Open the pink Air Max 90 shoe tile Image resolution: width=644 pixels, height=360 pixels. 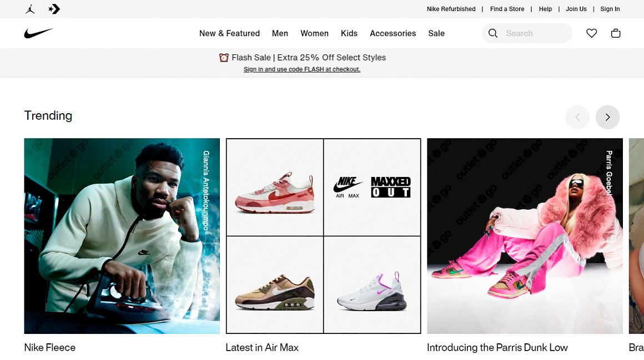(x=275, y=187)
